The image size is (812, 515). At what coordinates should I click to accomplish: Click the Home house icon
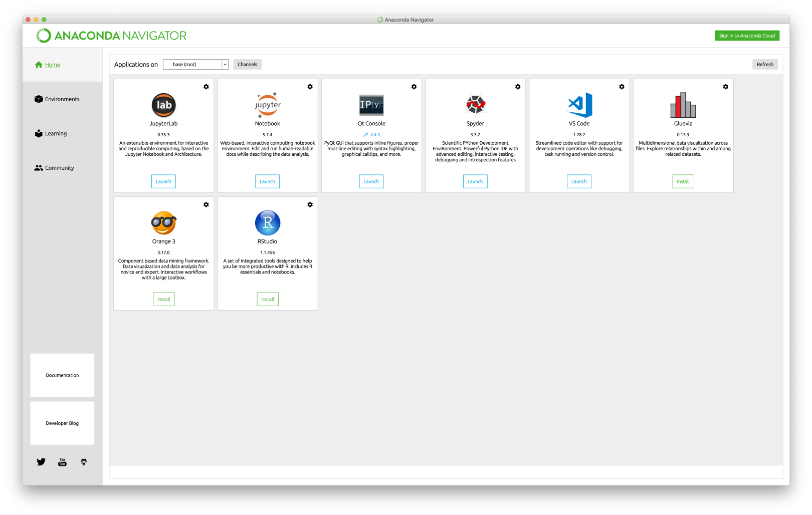[39, 65]
